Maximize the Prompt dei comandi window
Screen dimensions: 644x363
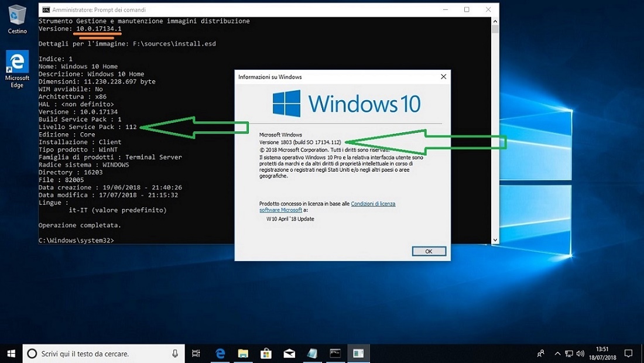click(467, 9)
